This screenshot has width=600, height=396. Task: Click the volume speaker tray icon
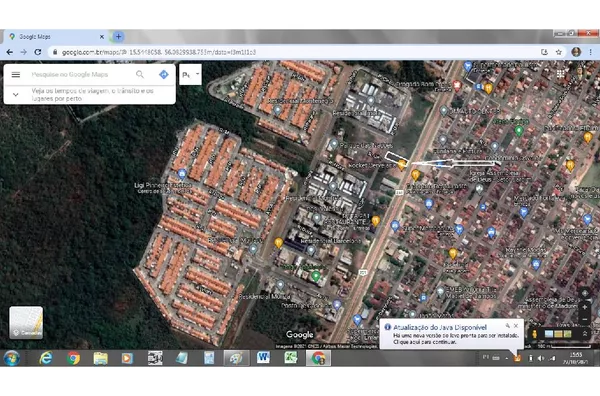540,359
